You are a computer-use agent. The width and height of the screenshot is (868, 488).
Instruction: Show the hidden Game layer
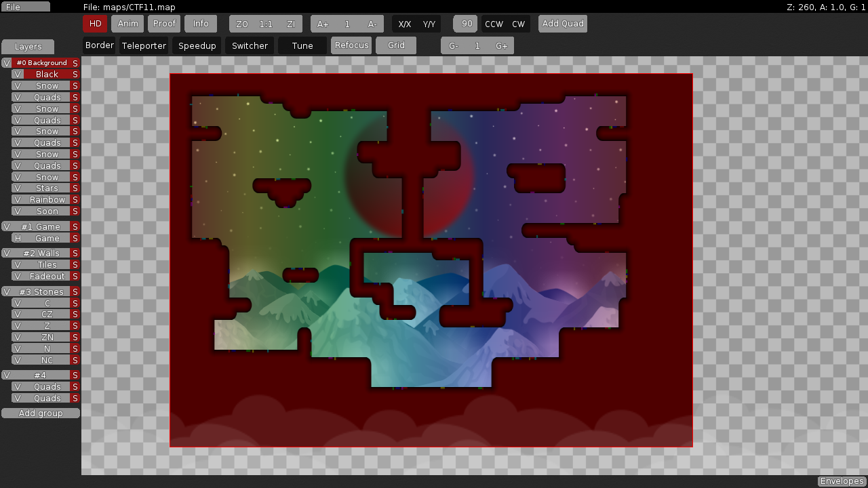click(x=18, y=239)
